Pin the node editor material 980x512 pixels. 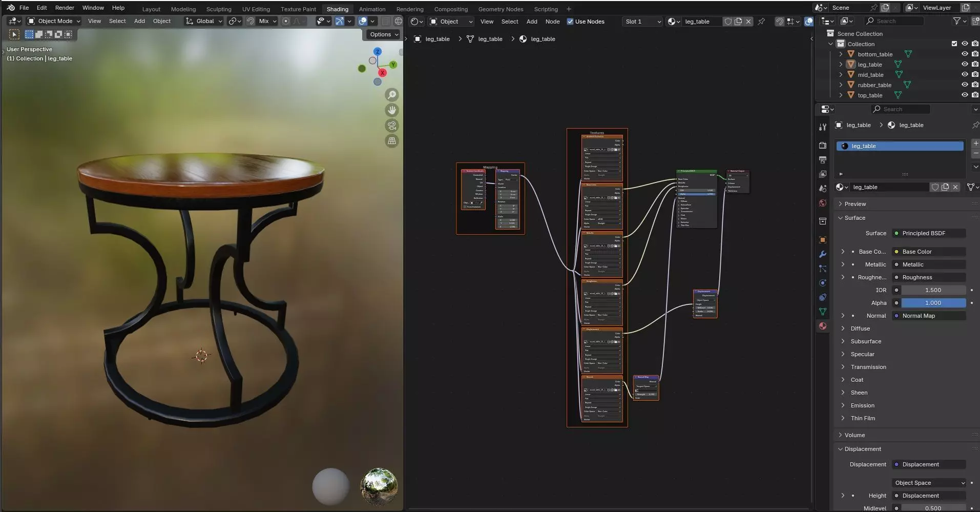tap(762, 22)
